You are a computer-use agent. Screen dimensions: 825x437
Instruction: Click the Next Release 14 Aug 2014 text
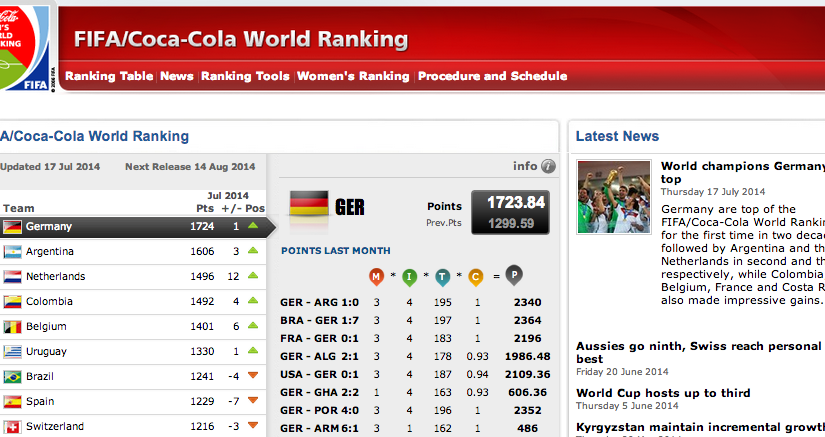(190, 167)
